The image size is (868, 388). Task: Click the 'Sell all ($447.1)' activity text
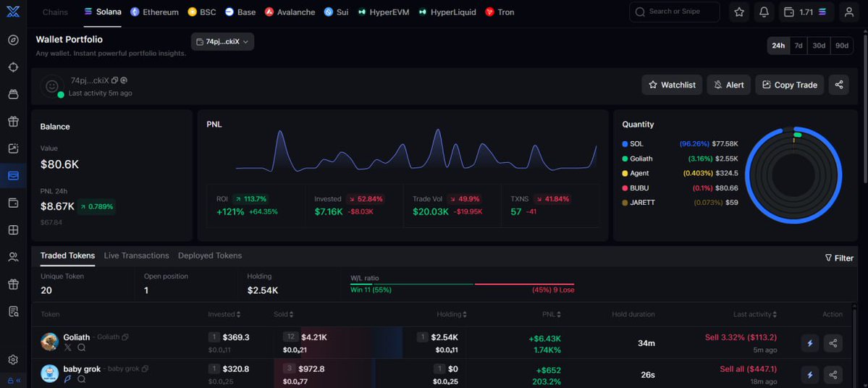coord(748,369)
